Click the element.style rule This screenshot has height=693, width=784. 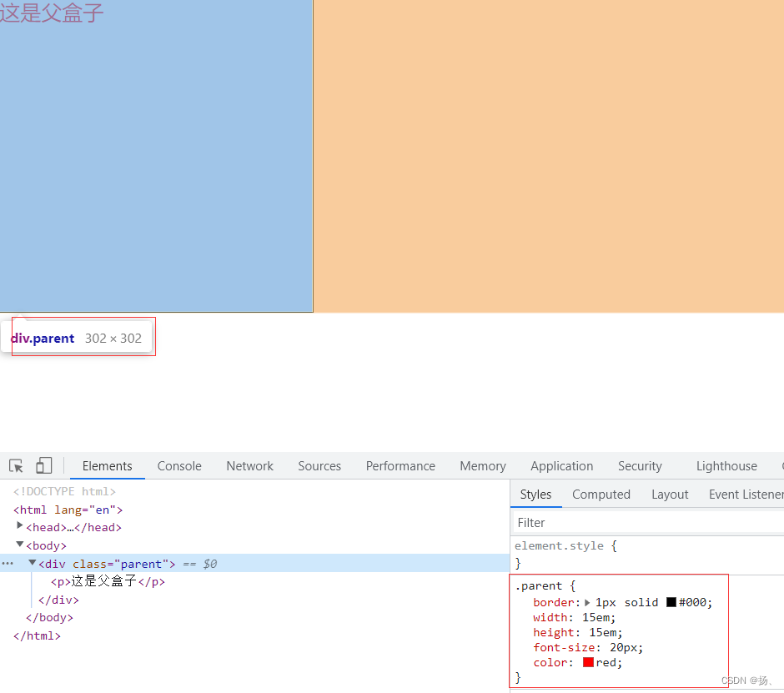[559, 545]
